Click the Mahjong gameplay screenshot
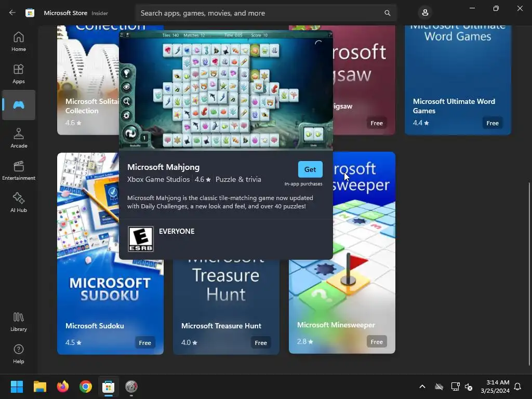This screenshot has width=532, height=399. pyautogui.click(x=226, y=90)
